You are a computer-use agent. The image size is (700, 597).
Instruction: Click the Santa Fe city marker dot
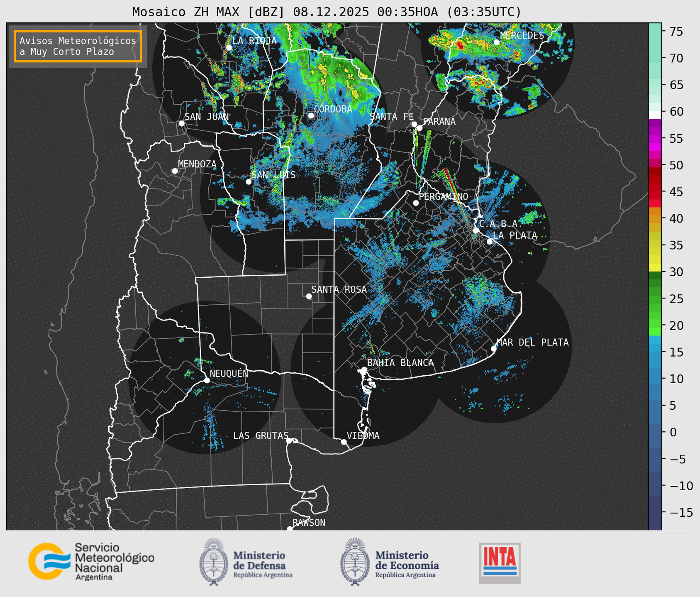tap(414, 124)
